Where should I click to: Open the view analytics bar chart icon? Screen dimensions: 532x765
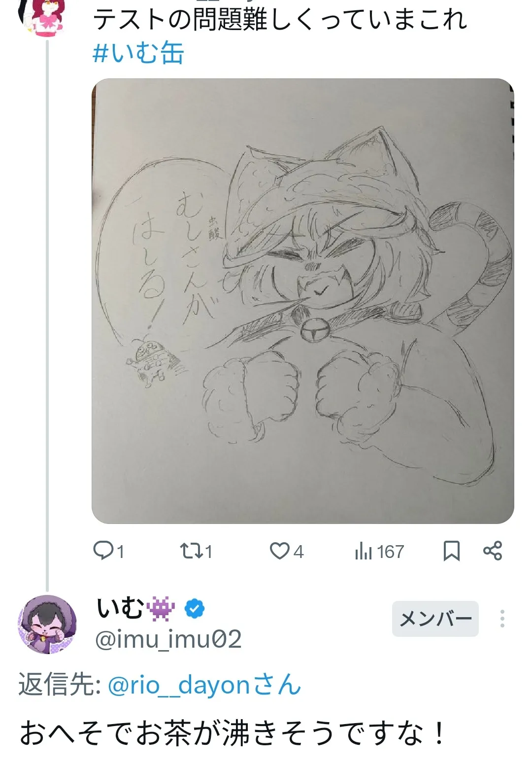click(363, 551)
